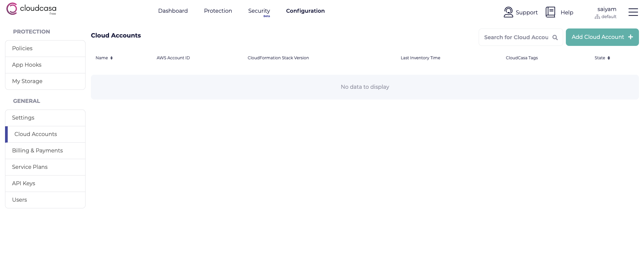Open the Support headset icon
Image resolution: width=644 pixels, height=264 pixels.
(508, 12)
